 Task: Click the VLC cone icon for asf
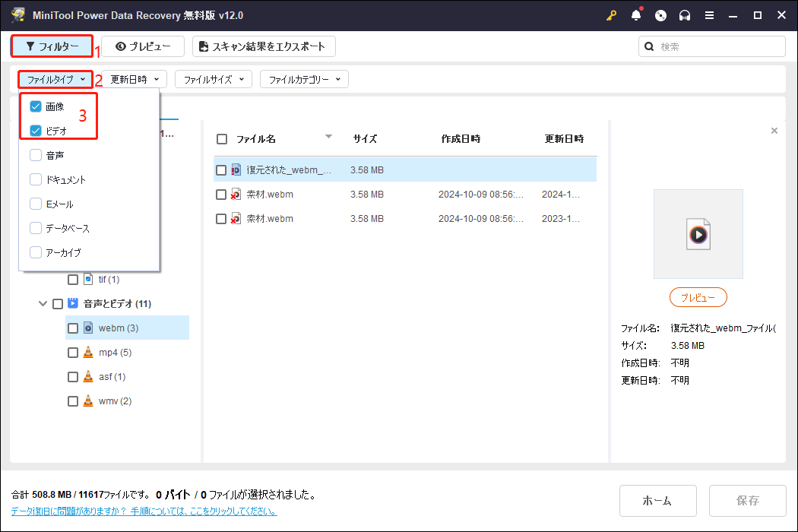point(88,377)
